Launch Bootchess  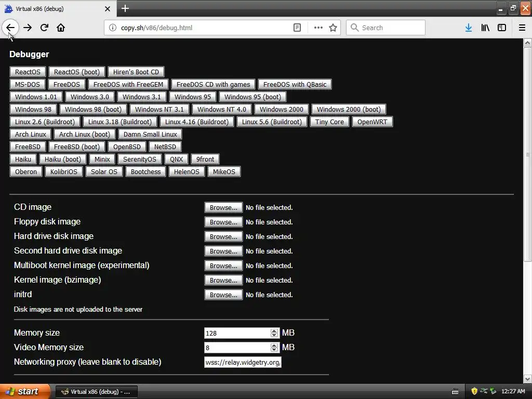click(145, 172)
